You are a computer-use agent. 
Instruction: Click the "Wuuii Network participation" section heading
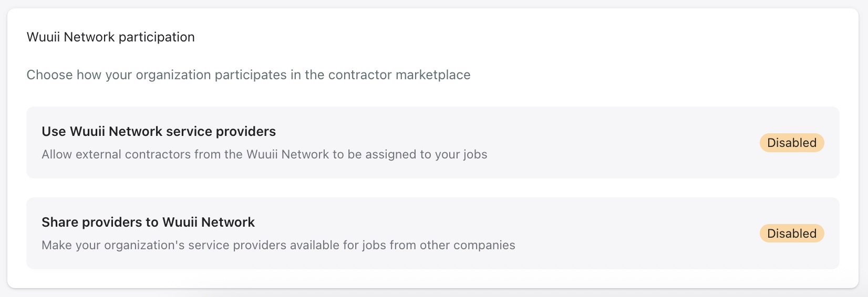111,37
